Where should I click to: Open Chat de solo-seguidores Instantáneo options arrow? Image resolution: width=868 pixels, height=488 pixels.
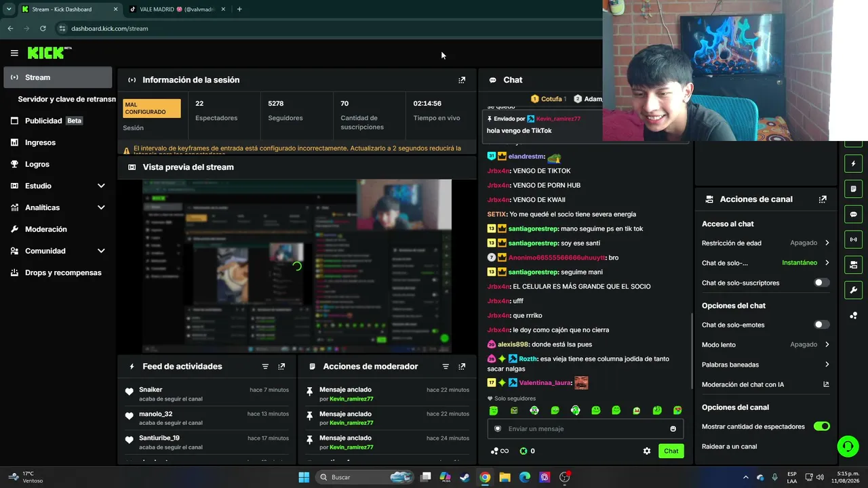(x=827, y=262)
